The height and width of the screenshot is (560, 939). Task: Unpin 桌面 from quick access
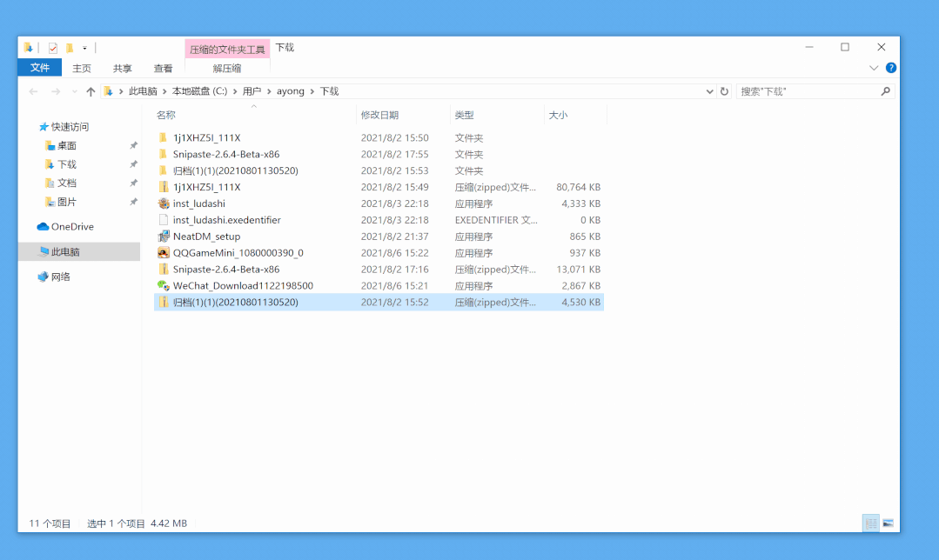133,145
